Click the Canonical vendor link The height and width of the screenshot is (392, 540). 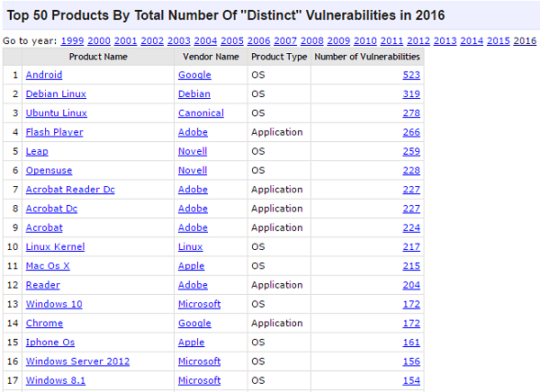coord(201,113)
